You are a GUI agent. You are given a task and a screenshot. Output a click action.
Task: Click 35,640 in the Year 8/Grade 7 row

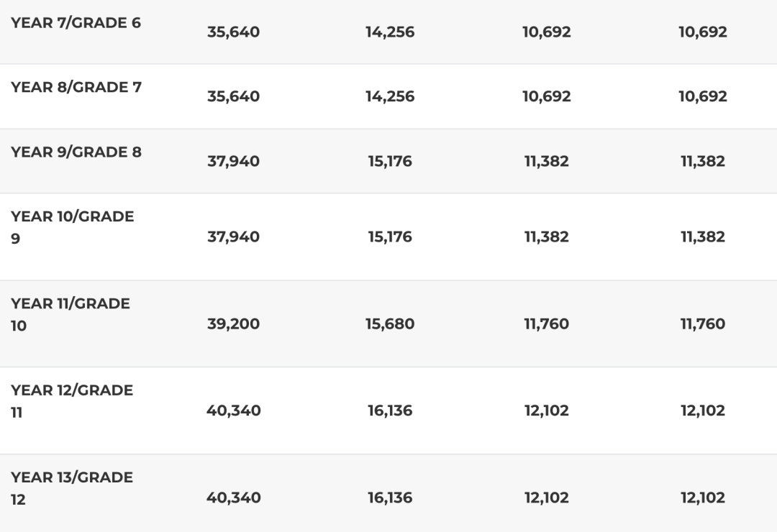point(233,96)
